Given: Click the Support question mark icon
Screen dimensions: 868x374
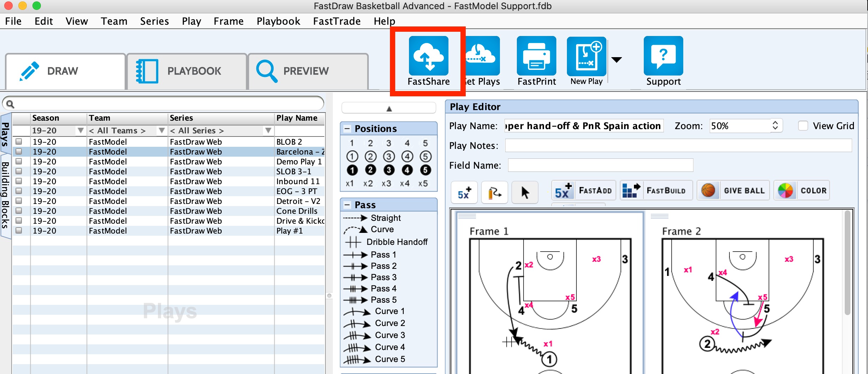Looking at the screenshot, I should tap(663, 56).
